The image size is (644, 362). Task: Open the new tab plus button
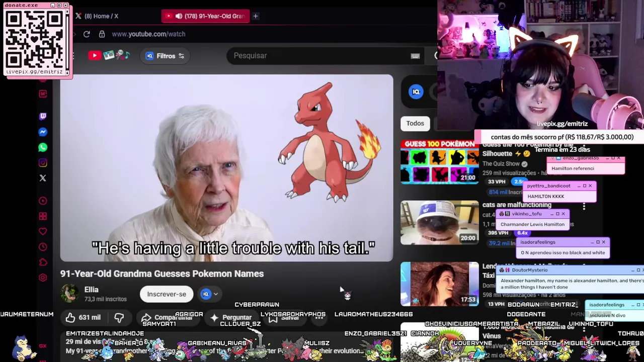pyautogui.click(x=256, y=16)
